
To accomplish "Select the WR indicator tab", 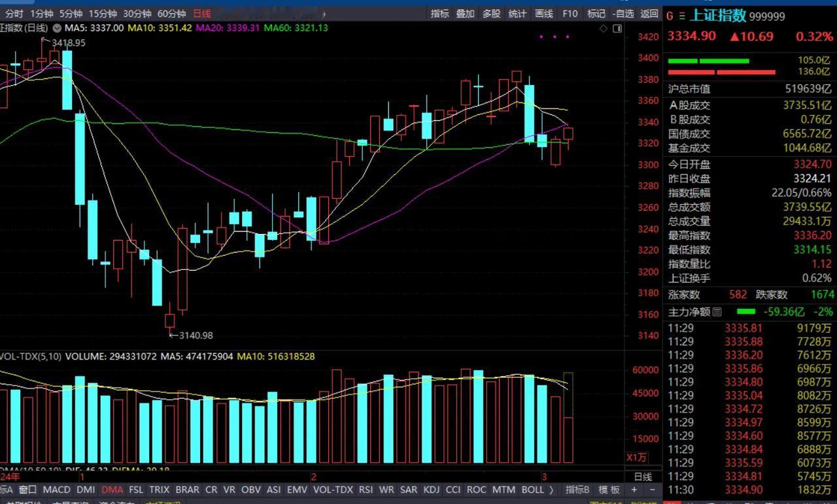I will 386,489.
